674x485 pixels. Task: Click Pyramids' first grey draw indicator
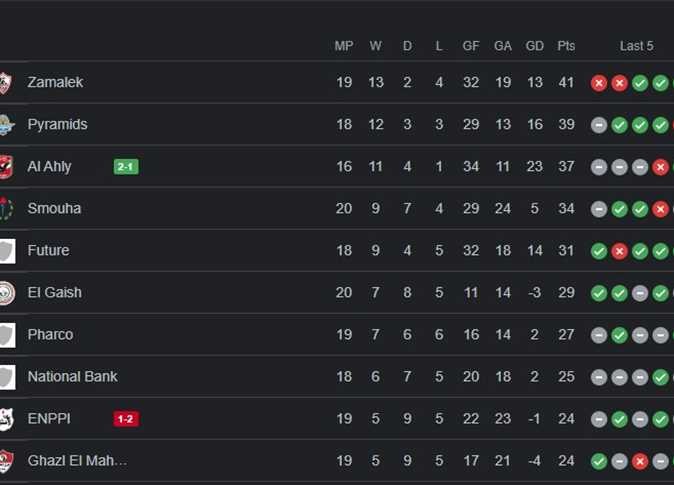point(599,125)
